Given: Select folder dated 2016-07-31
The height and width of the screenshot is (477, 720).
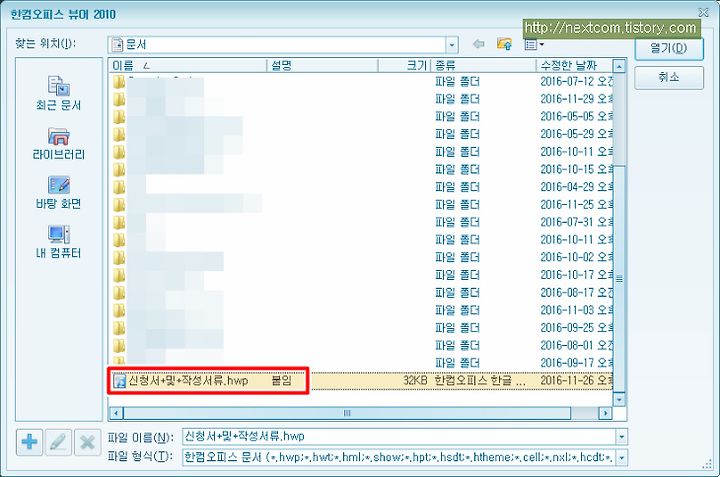Looking at the screenshot, I should [361, 222].
